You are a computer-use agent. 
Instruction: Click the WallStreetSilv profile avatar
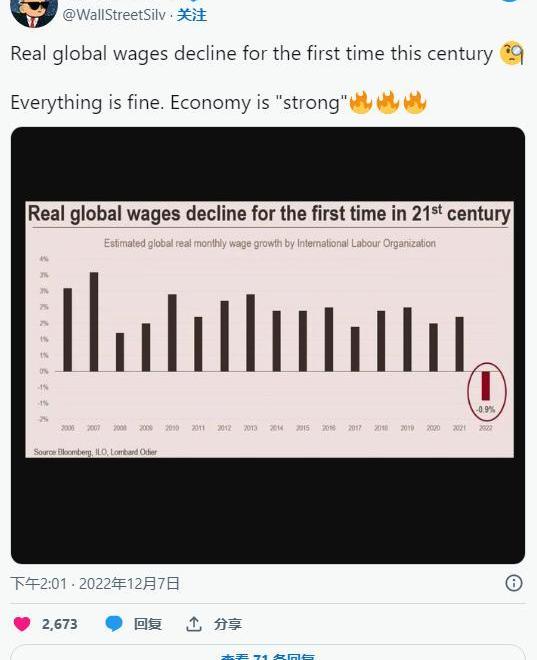[x=34, y=13]
